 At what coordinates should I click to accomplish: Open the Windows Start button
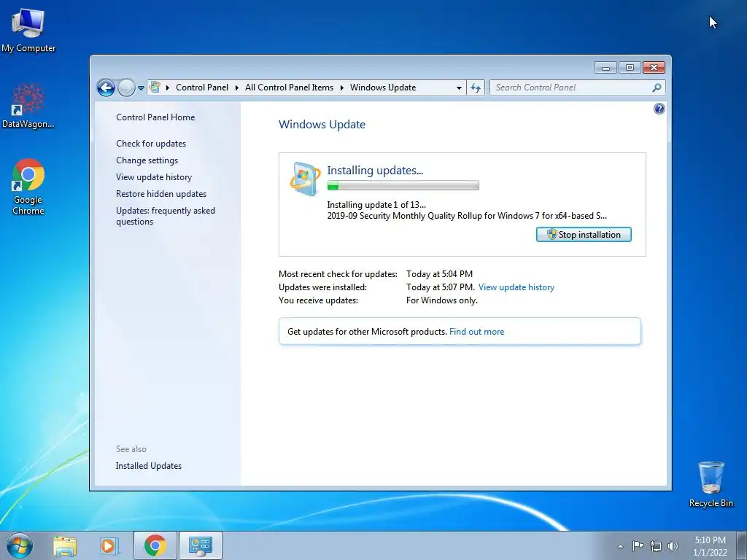(x=20, y=545)
